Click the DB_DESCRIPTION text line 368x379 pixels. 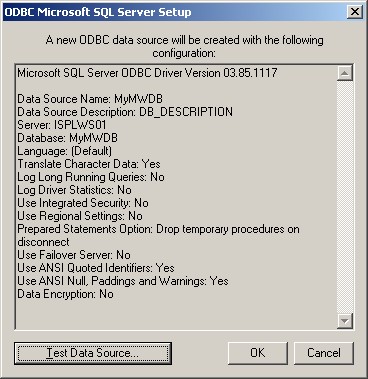[125, 112]
